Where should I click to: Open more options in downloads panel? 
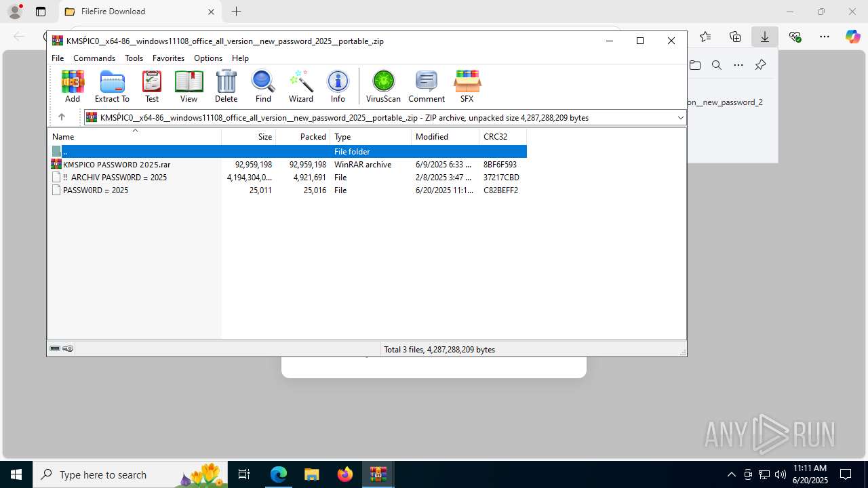(738, 65)
